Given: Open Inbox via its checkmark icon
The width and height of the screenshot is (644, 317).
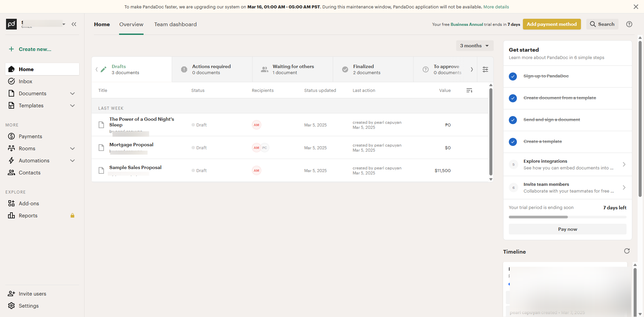Looking at the screenshot, I should (x=11, y=81).
